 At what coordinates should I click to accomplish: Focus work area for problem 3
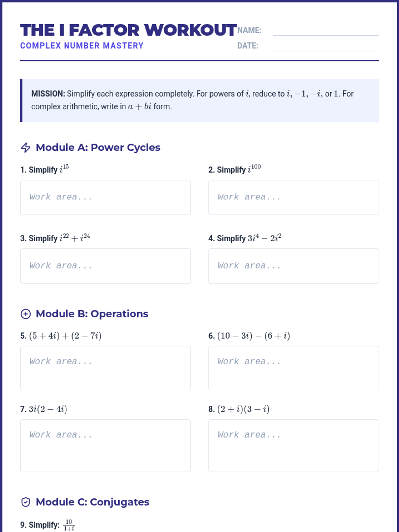(105, 266)
